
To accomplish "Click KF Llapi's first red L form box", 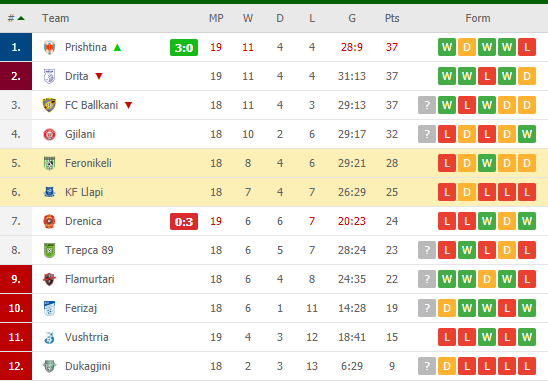I will [x=447, y=192].
